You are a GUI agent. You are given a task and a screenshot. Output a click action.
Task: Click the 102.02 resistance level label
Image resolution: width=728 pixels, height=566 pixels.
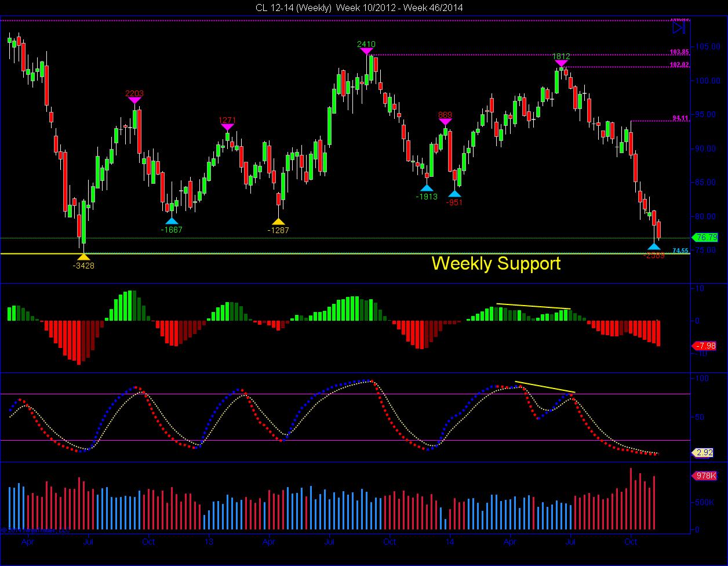(679, 64)
